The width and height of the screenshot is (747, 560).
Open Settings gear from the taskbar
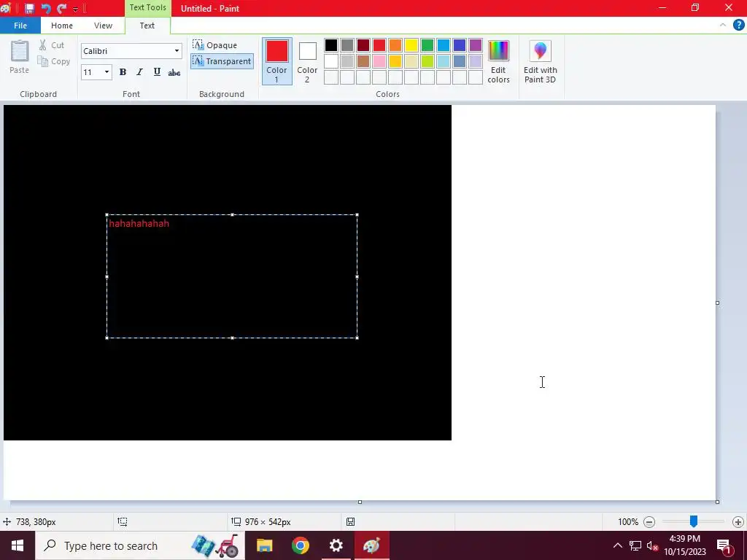(x=336, y=545)
